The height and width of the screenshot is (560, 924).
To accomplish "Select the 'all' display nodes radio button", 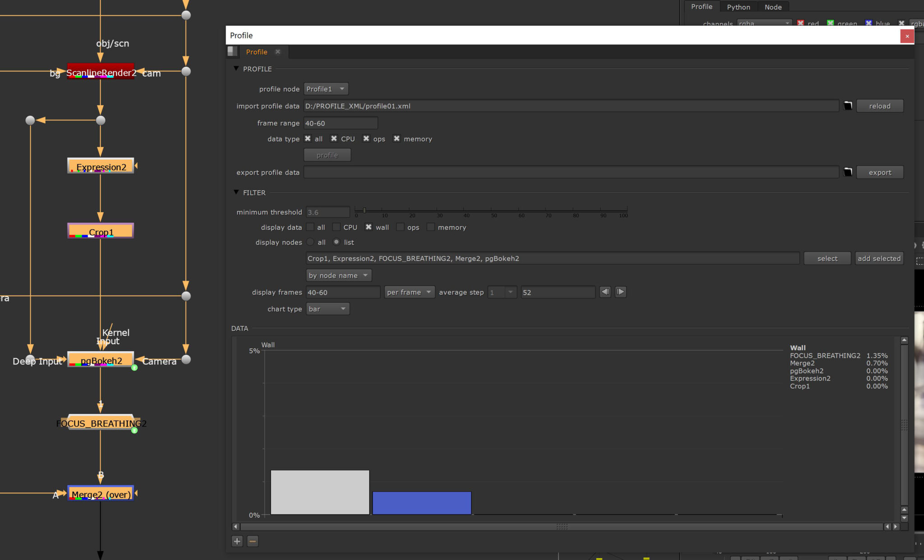I will point(310,242).
